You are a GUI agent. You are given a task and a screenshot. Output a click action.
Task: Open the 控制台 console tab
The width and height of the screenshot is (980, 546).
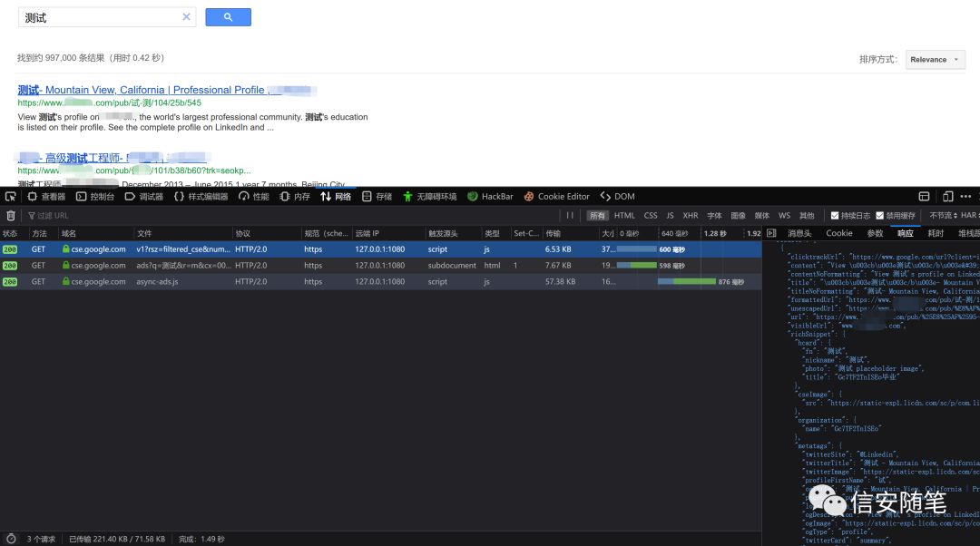tap(95, 197)
